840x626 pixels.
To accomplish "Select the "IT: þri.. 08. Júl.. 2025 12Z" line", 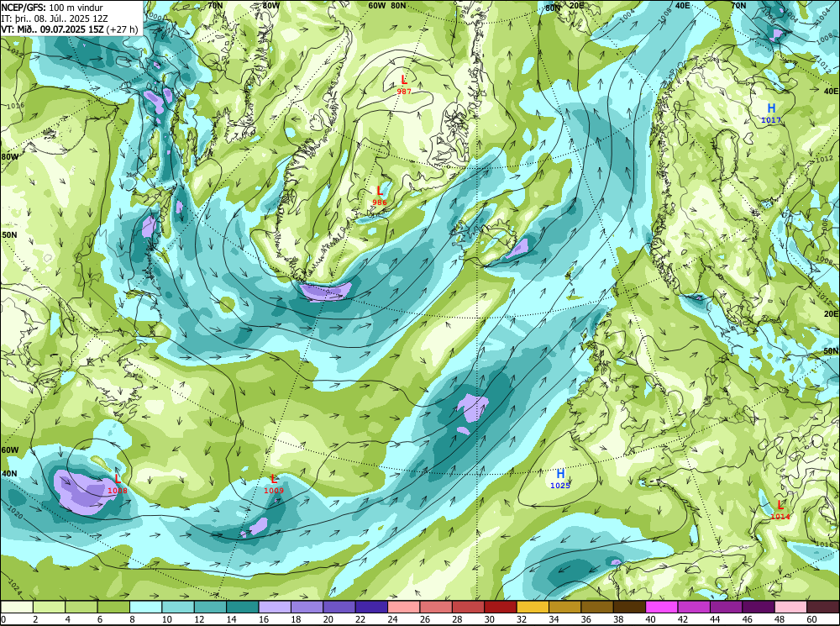I will pyautogui.click(x=55, y=18).
